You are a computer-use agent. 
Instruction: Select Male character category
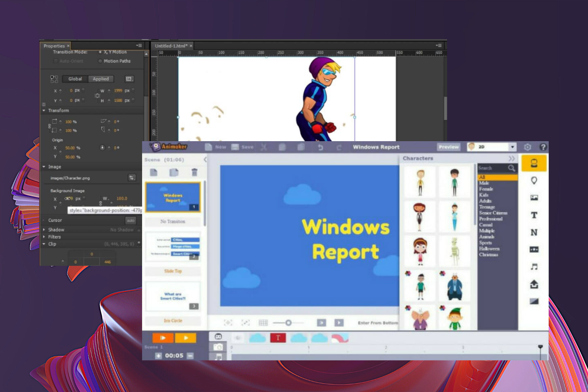[x=484, y=183]
